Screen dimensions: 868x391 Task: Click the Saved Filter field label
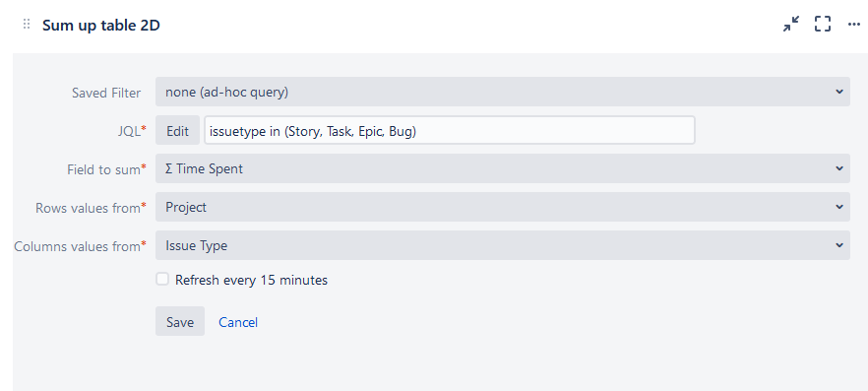106,93
